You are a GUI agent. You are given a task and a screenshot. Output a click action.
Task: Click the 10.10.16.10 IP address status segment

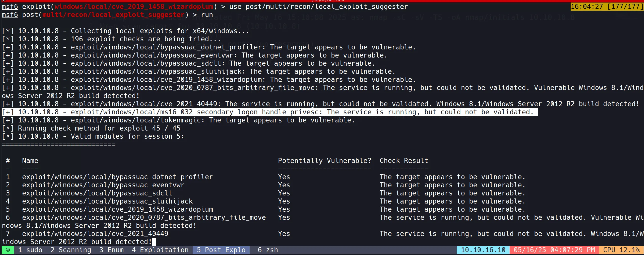[483, 250]
